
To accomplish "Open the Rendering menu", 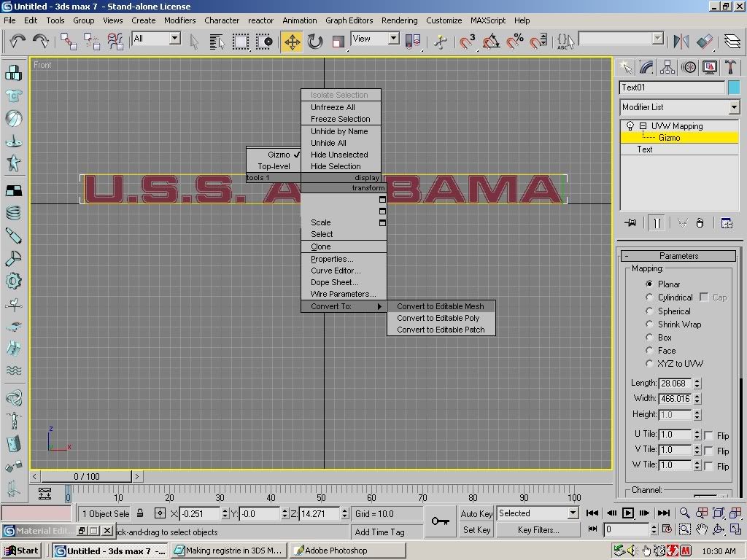I will 399,20.
